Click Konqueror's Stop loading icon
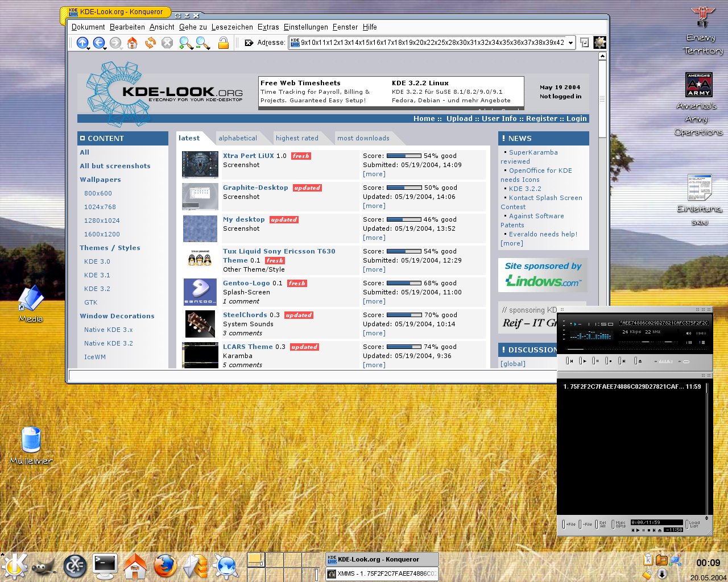The image size is (728, 582). [167, 43]
